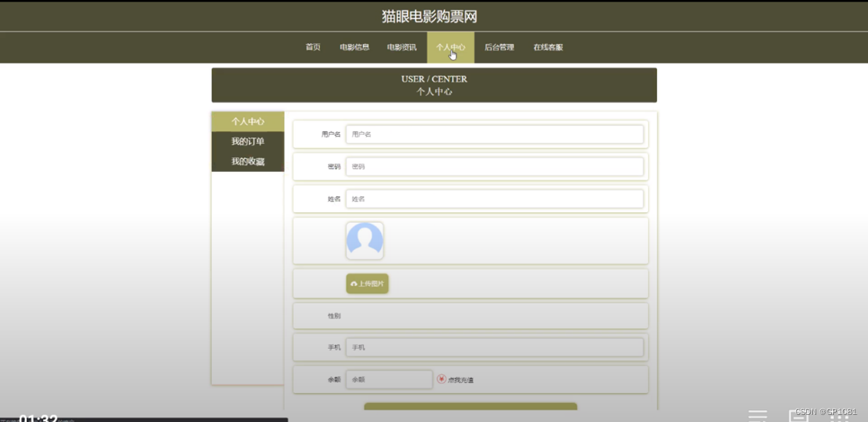Click the 用户名 field label
Viewport: 868px width, 422px height.
click(331, 134)
